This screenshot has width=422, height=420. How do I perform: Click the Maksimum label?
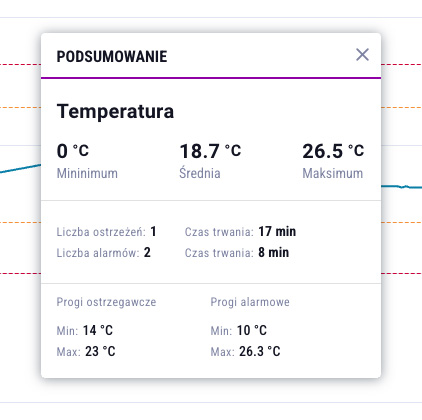(333, 173)
